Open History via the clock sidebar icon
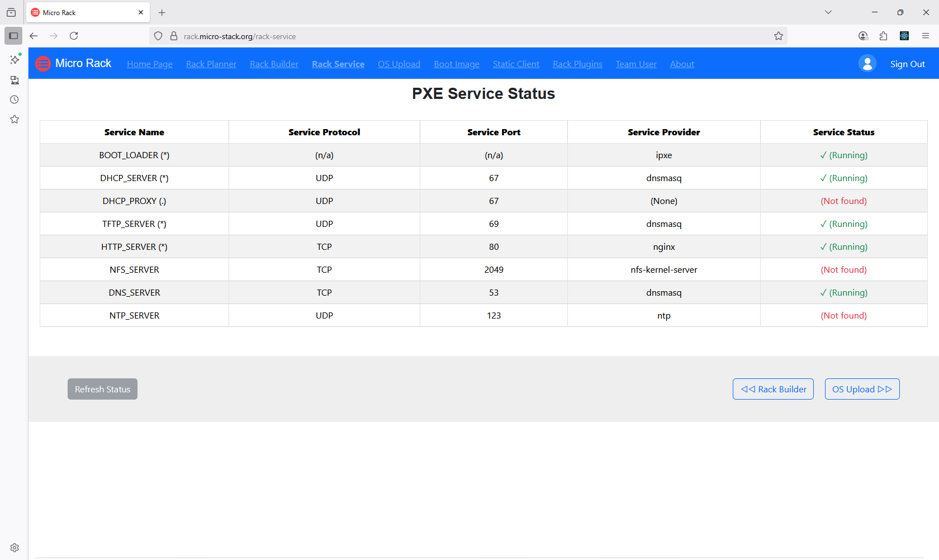The image size is (939, 560). (14, 99)
